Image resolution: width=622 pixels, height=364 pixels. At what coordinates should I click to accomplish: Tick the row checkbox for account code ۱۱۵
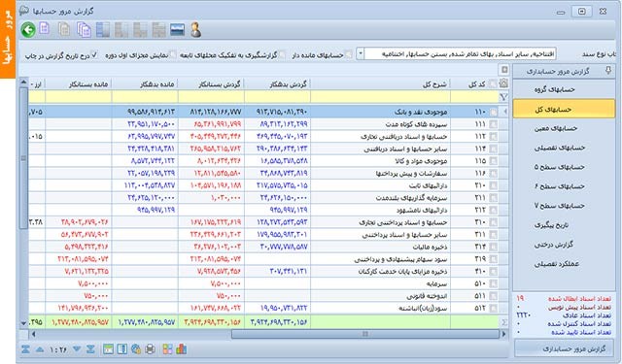pos(493,161)
